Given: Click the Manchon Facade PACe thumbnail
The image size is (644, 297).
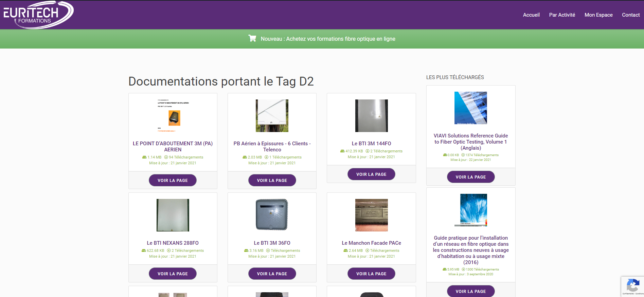Looking at the screenshot, I should pyautogui.click(x=372, y=215).
